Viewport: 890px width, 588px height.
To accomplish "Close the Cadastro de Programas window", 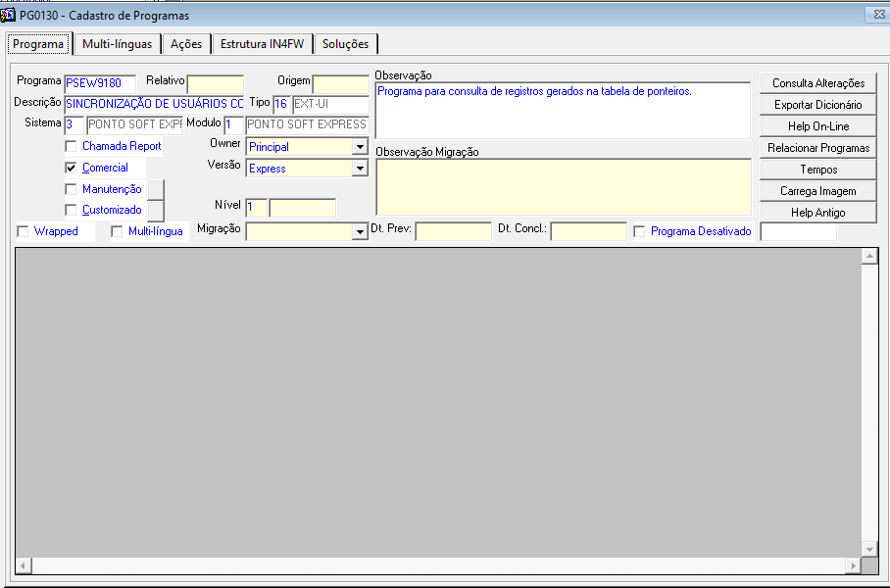I will pyautogui.click(x=878, y=15).
